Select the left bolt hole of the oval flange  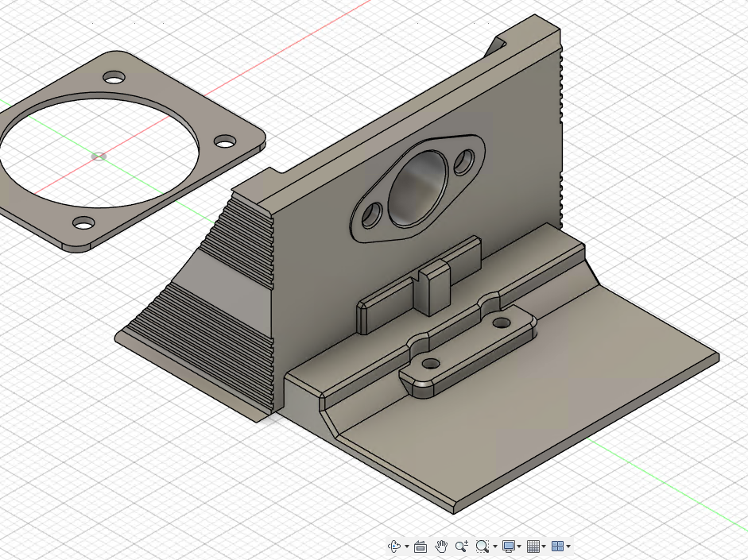[x=372, y=215]
